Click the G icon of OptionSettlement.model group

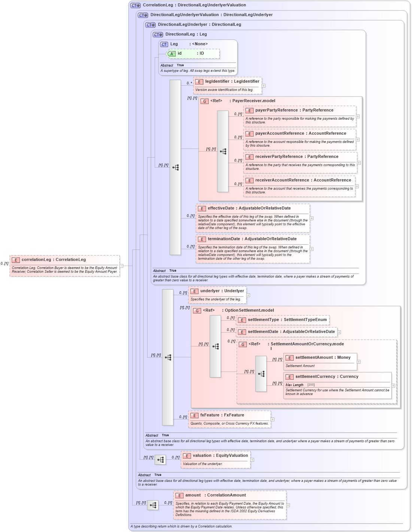click(196, 310)
